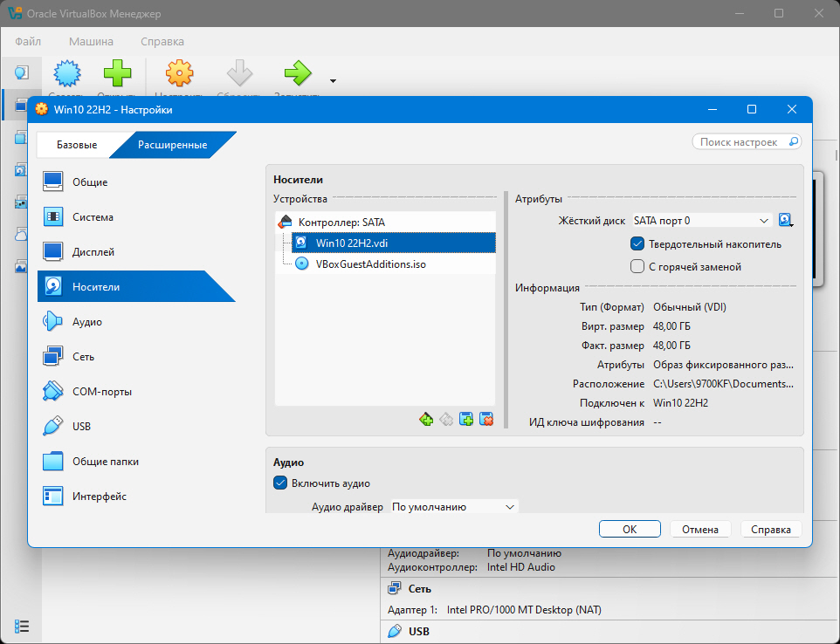The height and width of the screenshot is (644, 840).
Task: Click the balloon icon atop Manager sidebar
Action: pyautogui.click(x=21, y=72)
